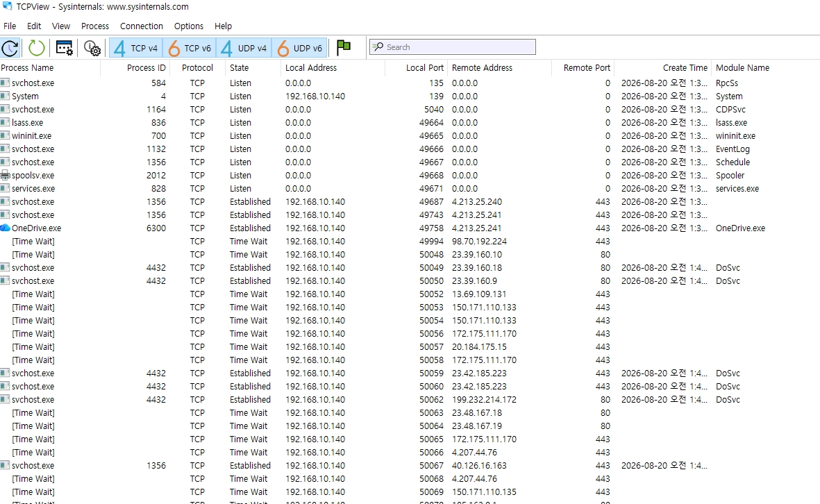Viewport: 820px width, 504px height.
Task: Toggle the TCP v6 filter
Action: point(190,48)
